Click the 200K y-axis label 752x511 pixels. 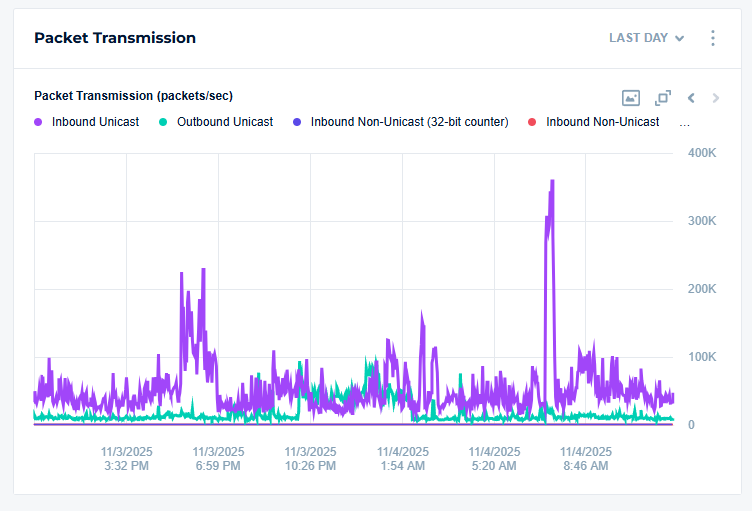tap(702, 289)
